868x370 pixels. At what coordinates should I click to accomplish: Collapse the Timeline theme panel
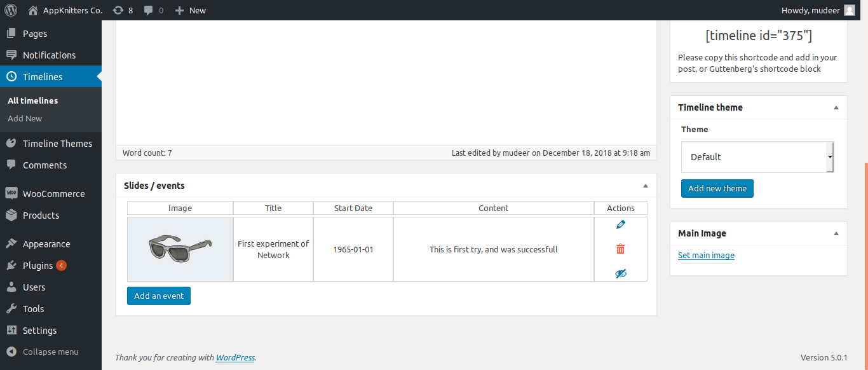point(836,107)
